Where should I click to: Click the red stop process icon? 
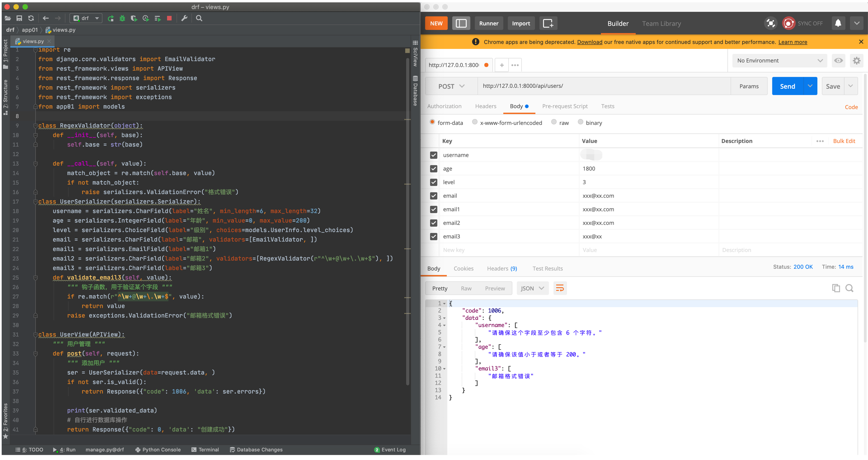click(x=169, y=18)
